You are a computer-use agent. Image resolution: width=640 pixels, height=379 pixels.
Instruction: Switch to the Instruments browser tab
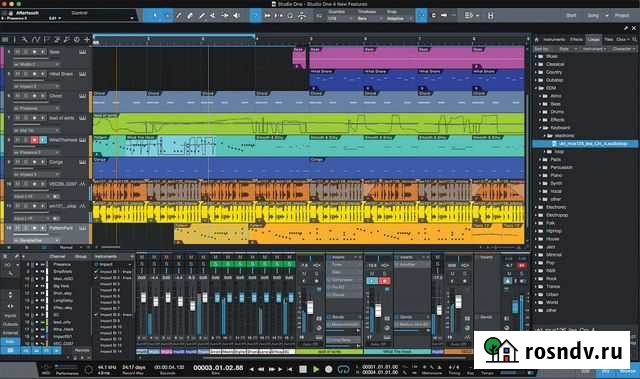(x=554, y=40)
